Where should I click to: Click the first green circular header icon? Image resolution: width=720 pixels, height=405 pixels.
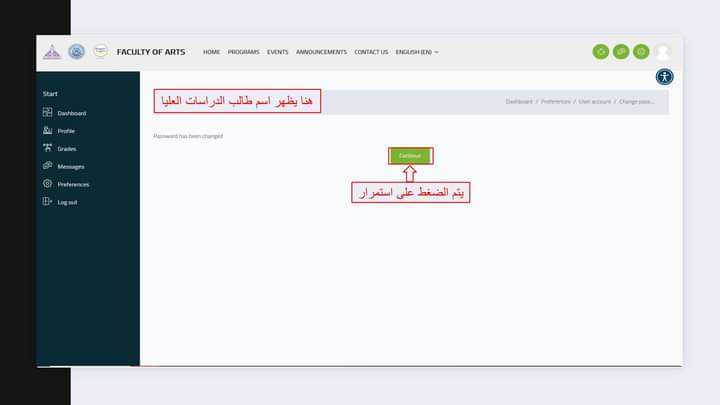click(600, 52)
